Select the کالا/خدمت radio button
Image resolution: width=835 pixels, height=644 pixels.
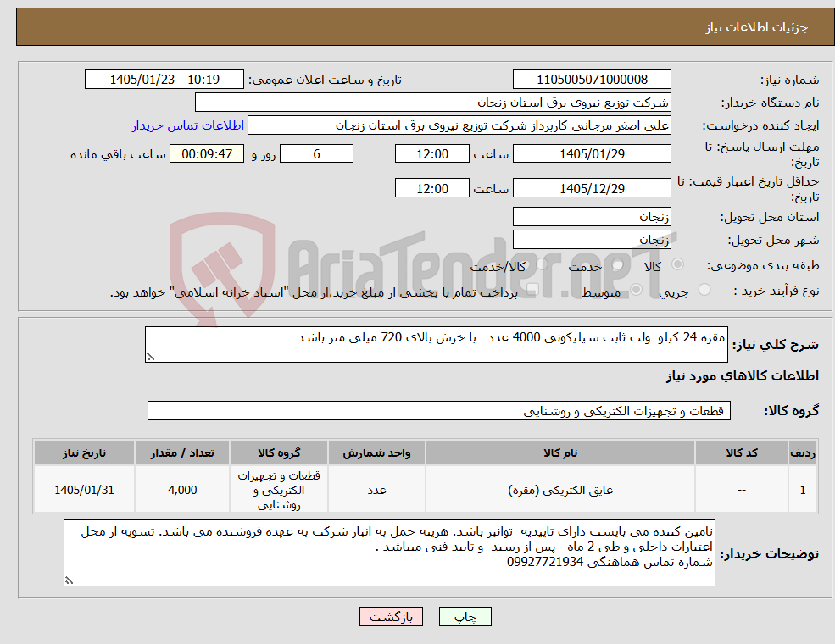click(x=542, y=264)
